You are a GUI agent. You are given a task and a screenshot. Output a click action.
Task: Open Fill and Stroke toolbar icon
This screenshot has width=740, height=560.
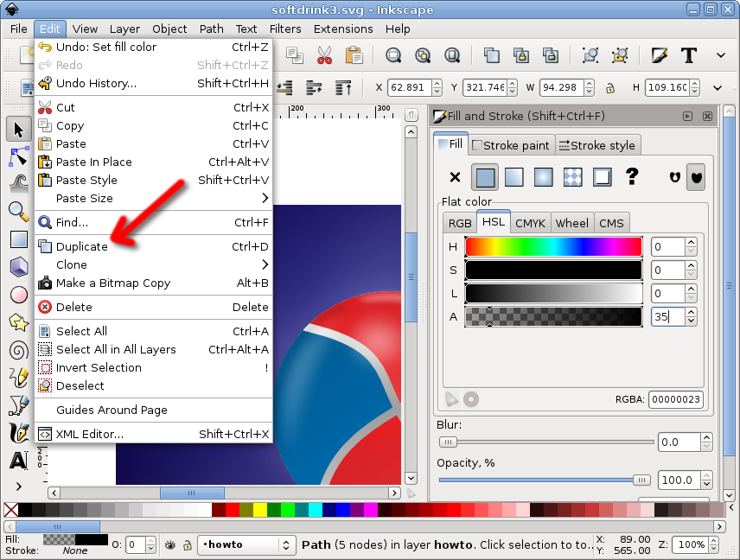(x=660, y=55)
